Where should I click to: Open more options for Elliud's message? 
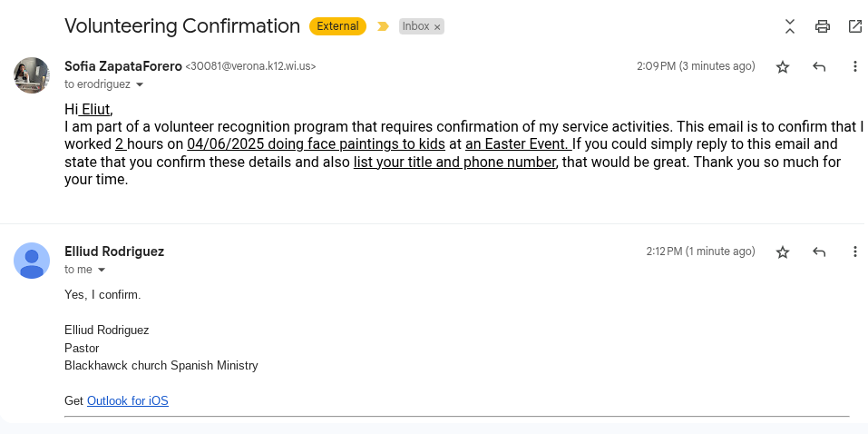point(854,252)
